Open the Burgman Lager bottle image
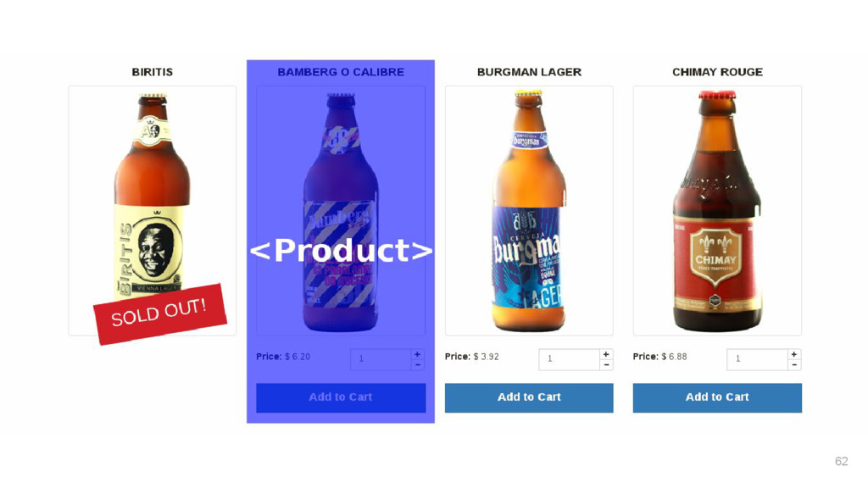 click(529, 211)
